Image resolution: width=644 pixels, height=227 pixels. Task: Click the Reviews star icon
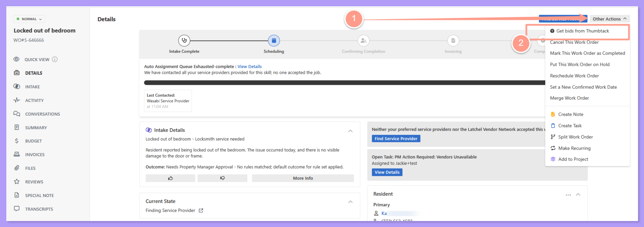[x=17, y=181]
